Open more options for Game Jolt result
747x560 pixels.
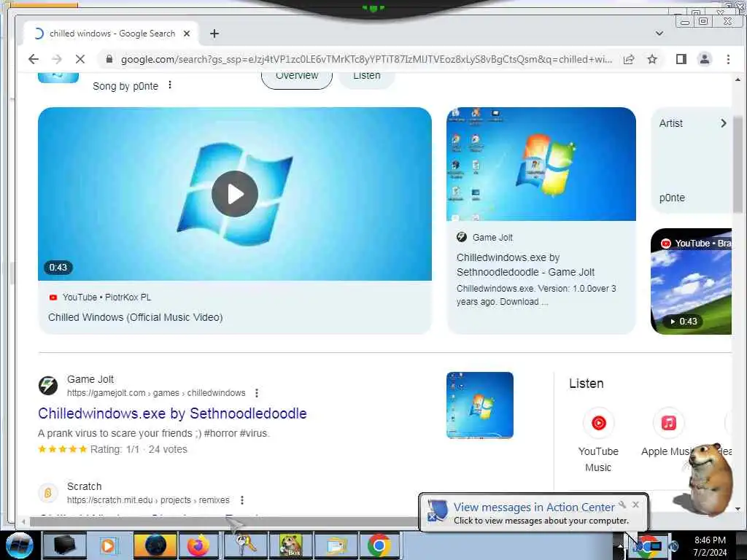(257, 393)
